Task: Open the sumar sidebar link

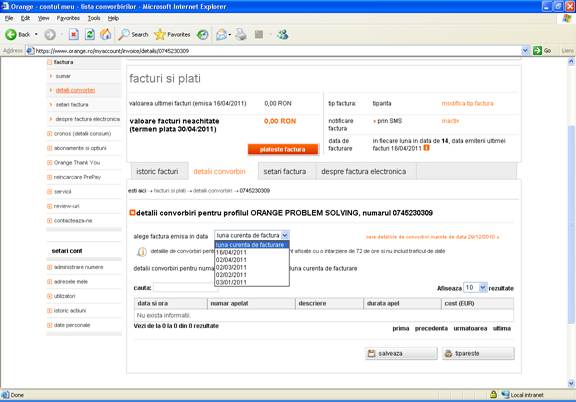Action: coord(63,76)
